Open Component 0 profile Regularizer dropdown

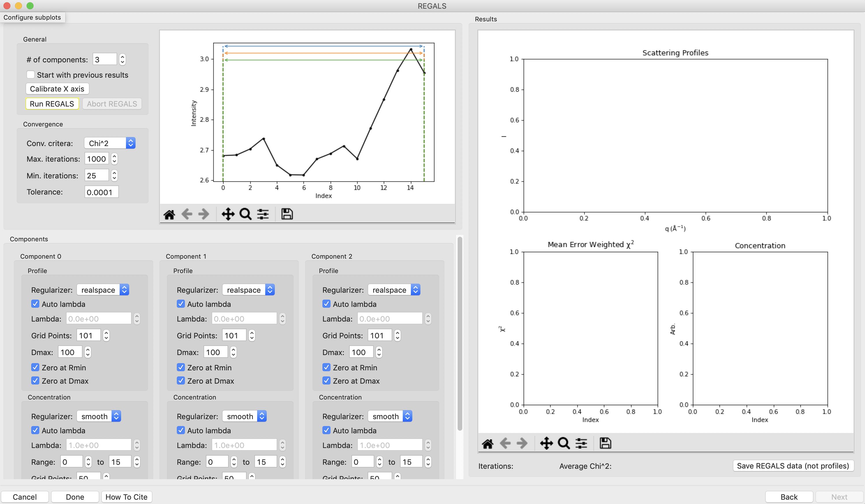coord(103,290)
